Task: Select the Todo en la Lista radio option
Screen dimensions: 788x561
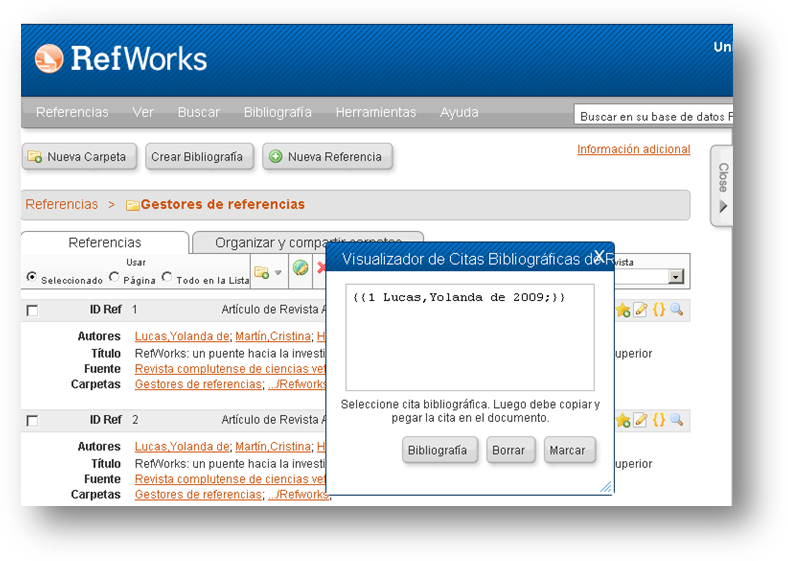Action: click(167, 277)
